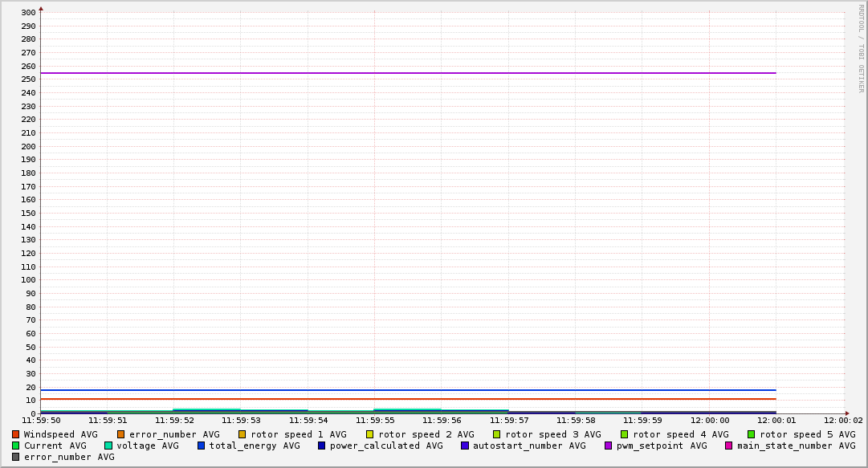Click the rotor speed 2 AVG label
The image size is (868, 468).
426,434
